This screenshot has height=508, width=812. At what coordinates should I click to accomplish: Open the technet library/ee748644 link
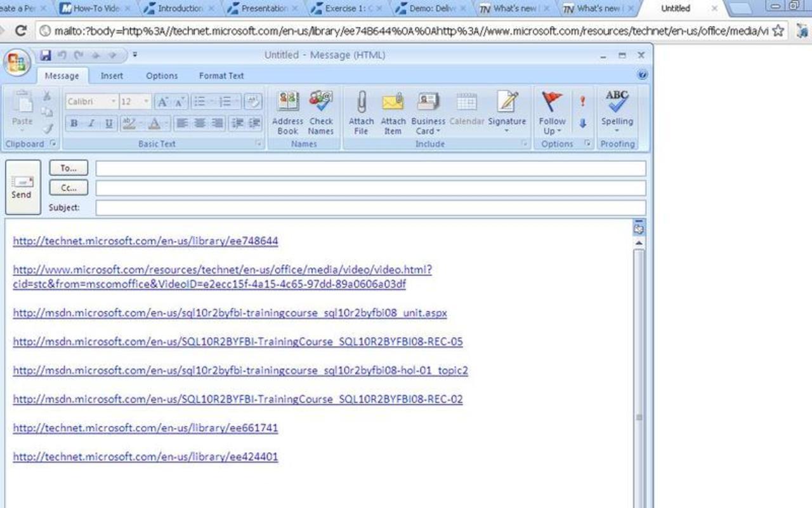[x=145, y=241]
